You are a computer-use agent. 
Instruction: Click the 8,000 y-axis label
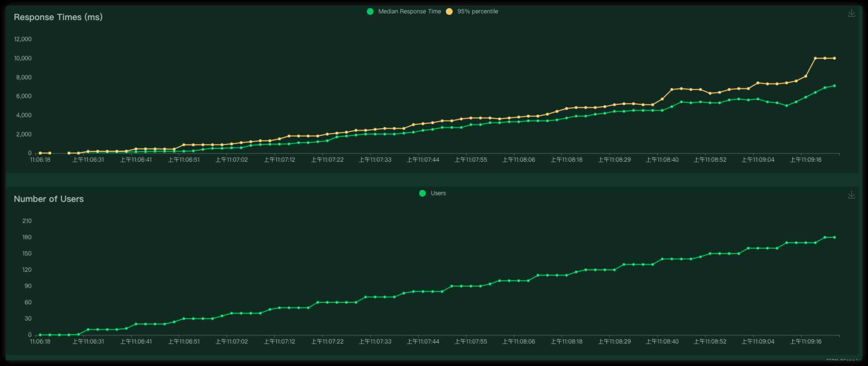click(x=24, y=77)
